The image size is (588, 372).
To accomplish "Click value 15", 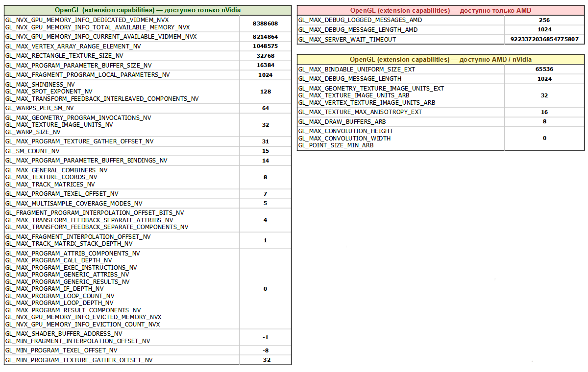I will [266, 151].
